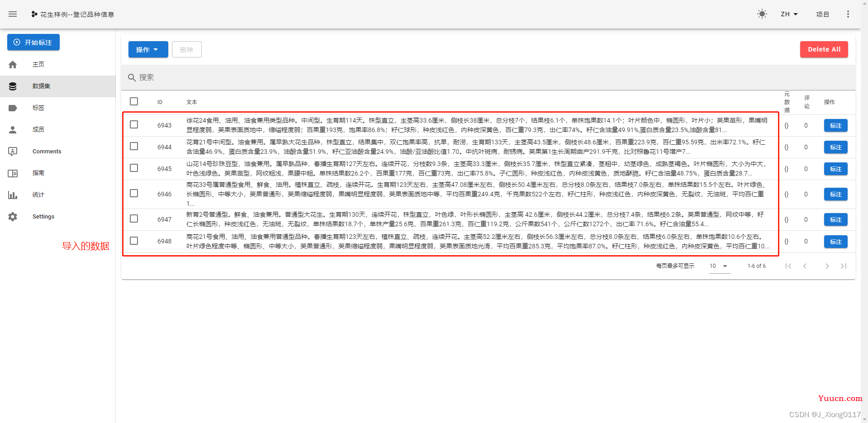The height and width of the screenshot is (423, 868).
Task: Open the rows-per-page 10 dropdown
Action: point(719,266)
